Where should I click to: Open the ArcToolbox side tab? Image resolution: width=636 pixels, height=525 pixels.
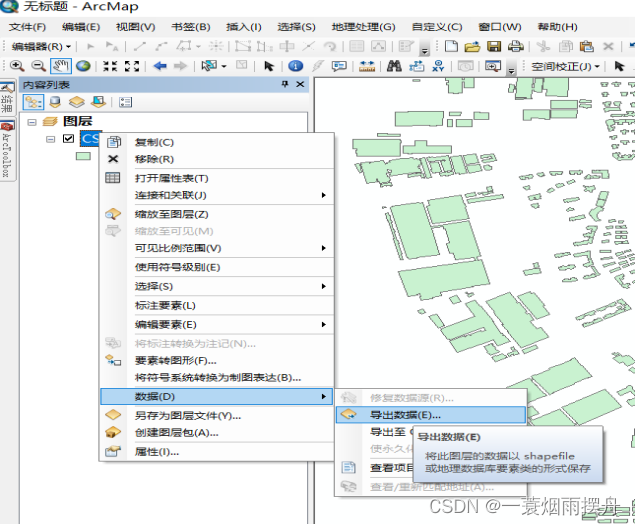pyautogui.click(x=6, y=150)
